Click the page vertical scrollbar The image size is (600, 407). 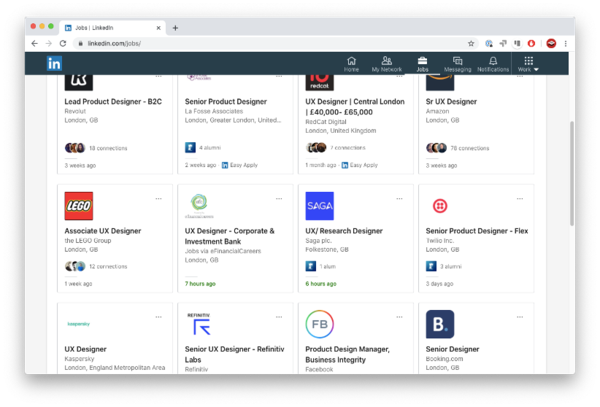572,173
